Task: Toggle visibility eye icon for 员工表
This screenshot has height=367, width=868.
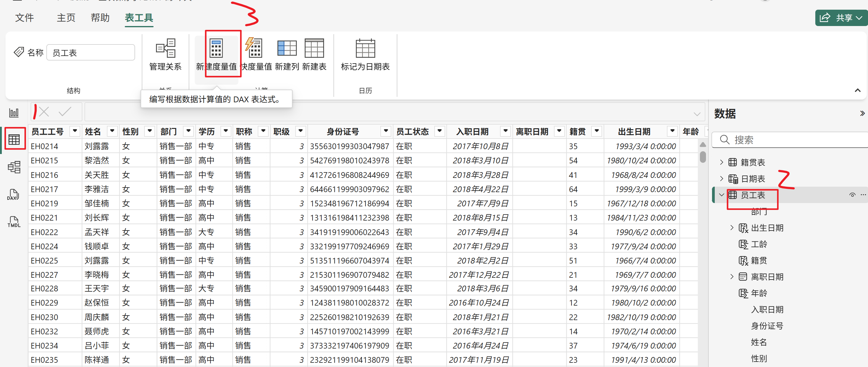Action: point(852,195)
